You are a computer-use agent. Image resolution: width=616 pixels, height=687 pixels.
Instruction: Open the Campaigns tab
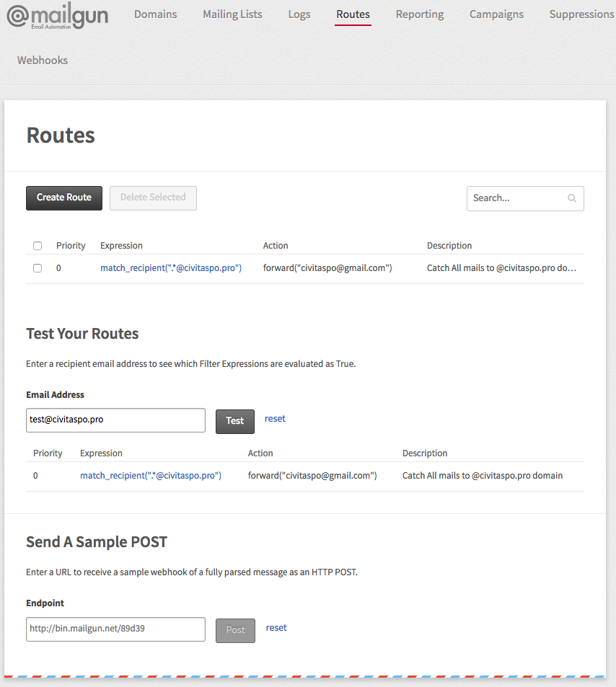click(x=496, y=14)
